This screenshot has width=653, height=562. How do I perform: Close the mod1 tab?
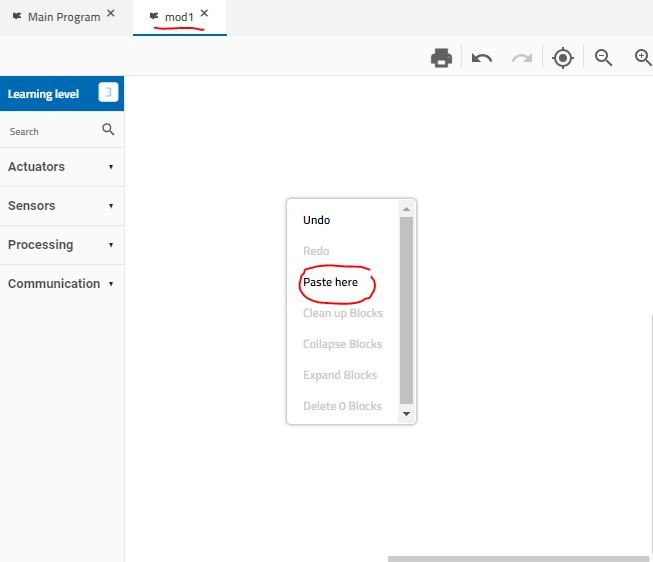point(205,14)
